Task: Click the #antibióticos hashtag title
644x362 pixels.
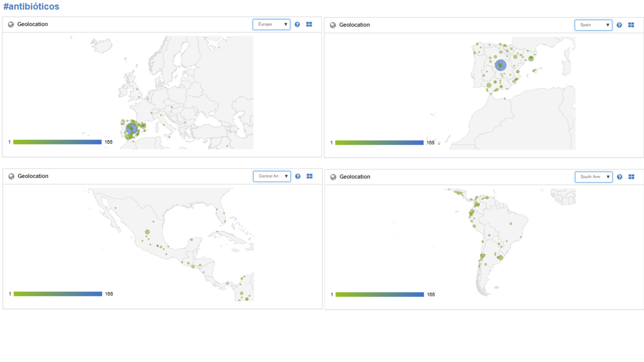Action: pyautogui.click(x=31, y=6)
